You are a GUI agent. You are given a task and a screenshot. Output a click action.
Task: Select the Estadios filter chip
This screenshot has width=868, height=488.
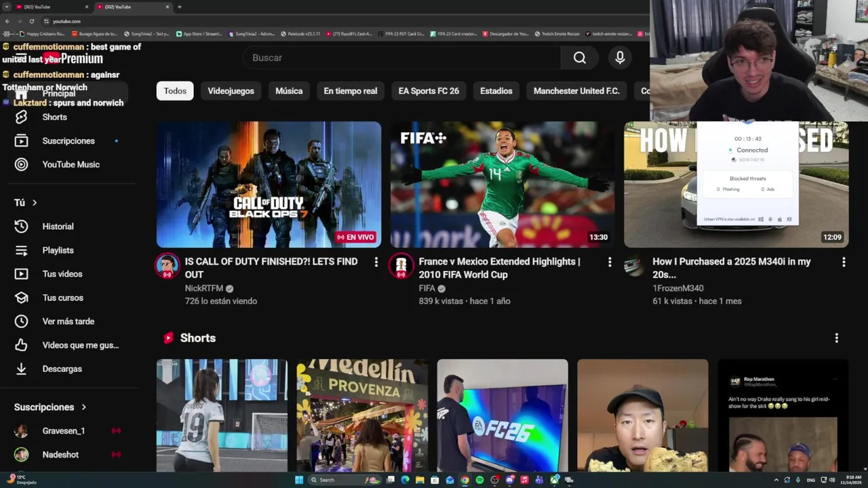click(496, 91)
